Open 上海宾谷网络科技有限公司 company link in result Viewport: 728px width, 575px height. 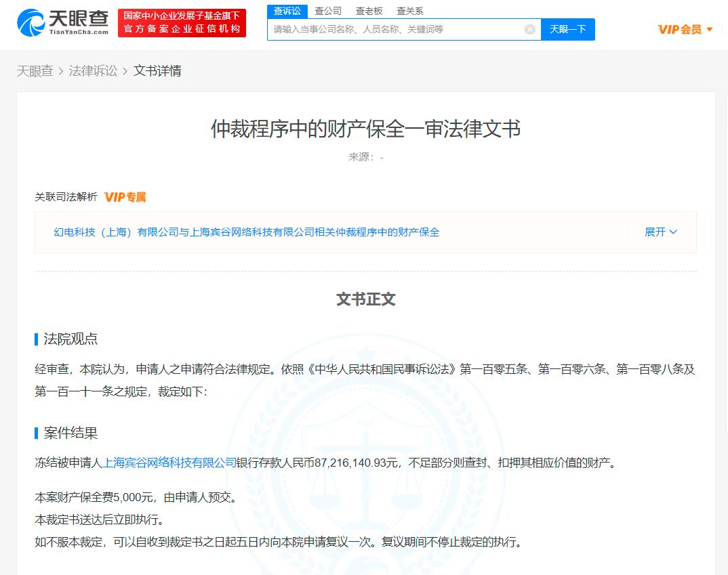[x=169, y=463]
